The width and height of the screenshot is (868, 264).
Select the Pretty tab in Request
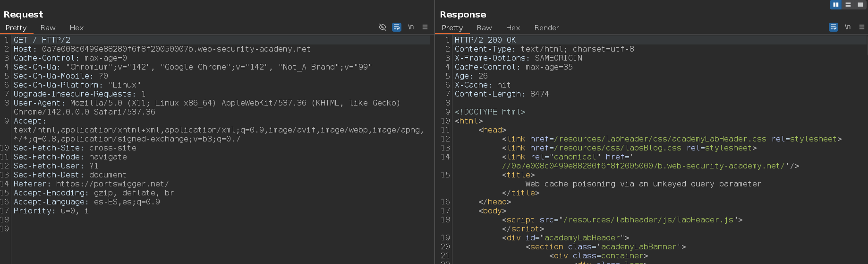(16, 28)
